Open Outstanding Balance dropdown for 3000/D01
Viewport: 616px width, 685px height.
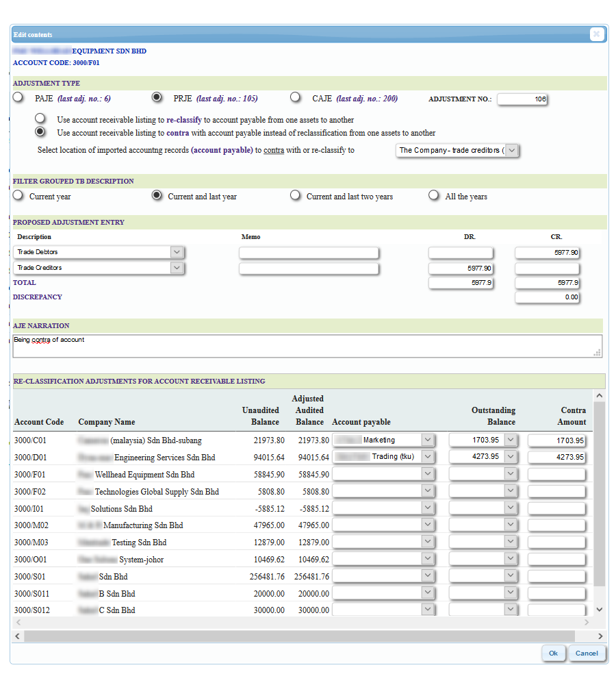511,456
